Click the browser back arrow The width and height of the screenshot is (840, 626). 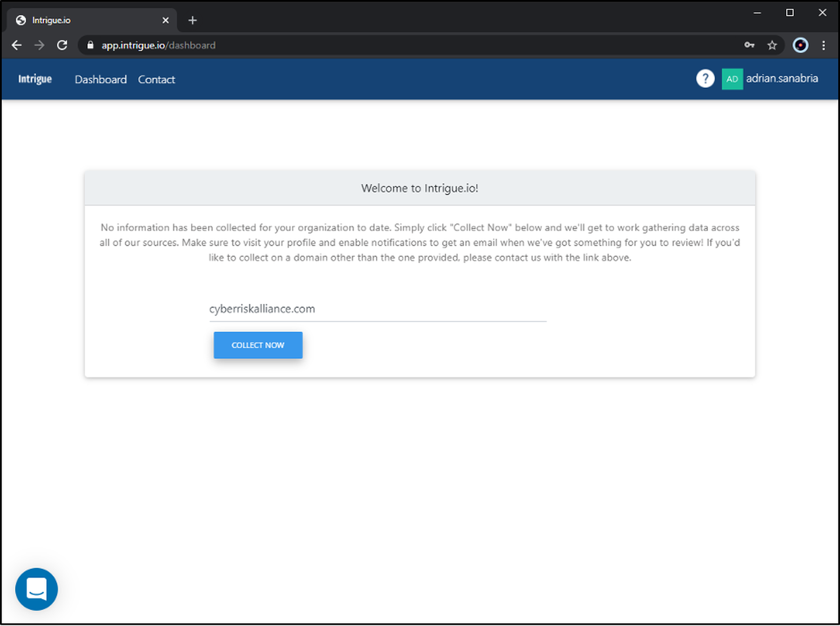[17, 45]
